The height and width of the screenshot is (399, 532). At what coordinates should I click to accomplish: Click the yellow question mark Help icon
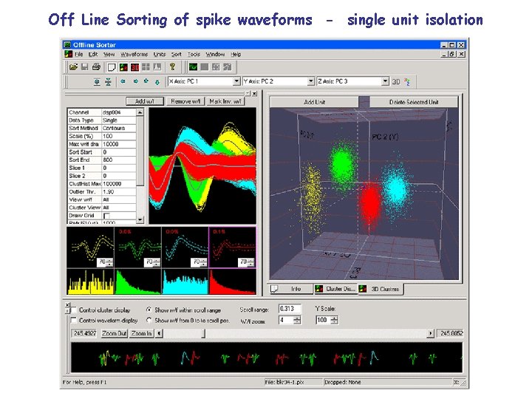click(172, 66)
